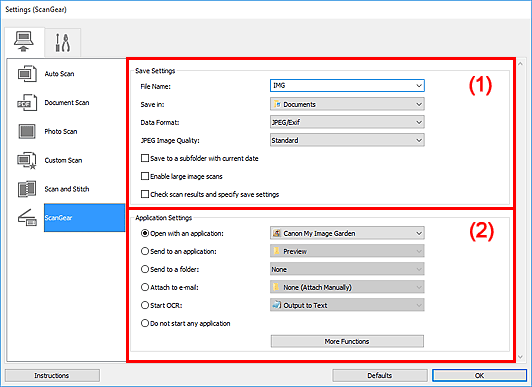This screenshot has width=532, height=387.
Task: Select the Scan and Stitch icon
Action: tap(27, 189)
